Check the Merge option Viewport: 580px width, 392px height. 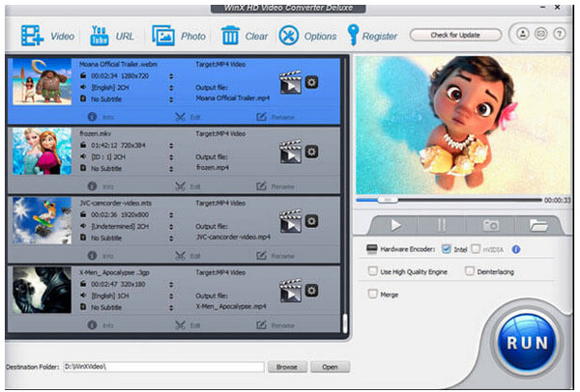[372, 294]
